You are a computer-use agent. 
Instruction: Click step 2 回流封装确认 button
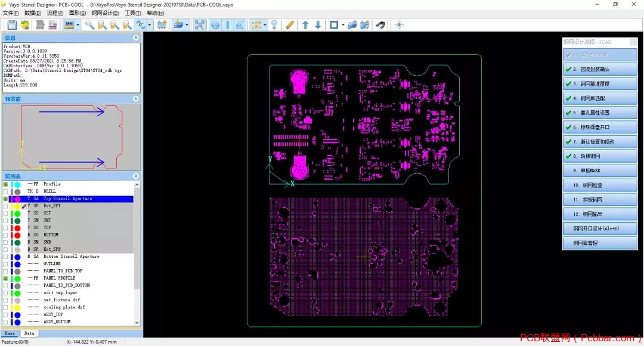click(x=600, y=69)
